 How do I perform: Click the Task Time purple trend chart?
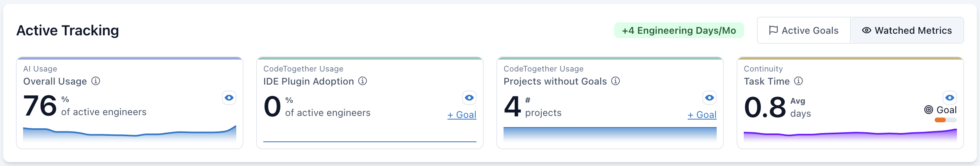(x=850, y=135)
